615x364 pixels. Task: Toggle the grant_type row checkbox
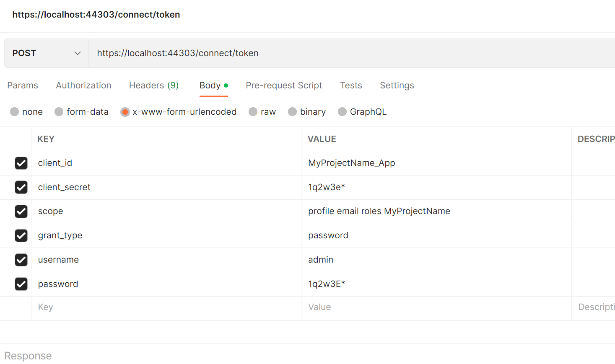tap(21, 235)
